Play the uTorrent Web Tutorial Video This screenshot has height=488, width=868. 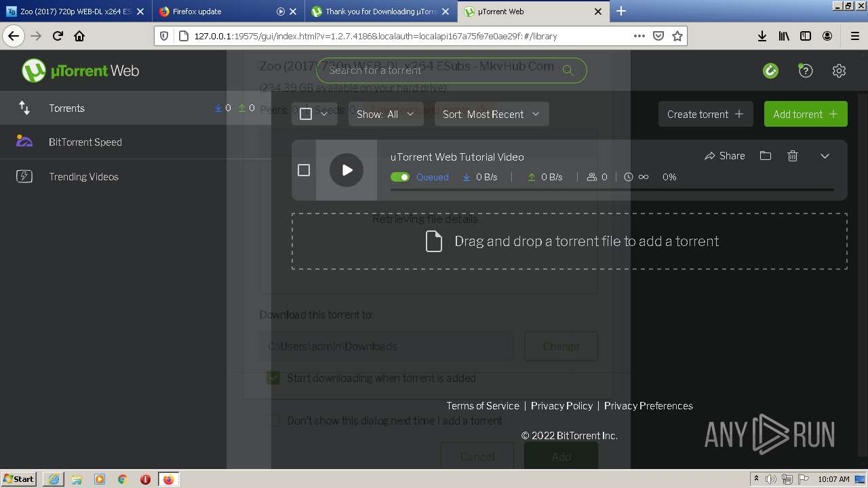point(347,170)
